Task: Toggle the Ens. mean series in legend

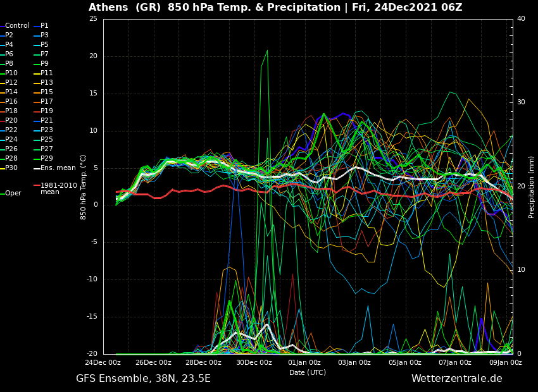Action: [58, 168]
